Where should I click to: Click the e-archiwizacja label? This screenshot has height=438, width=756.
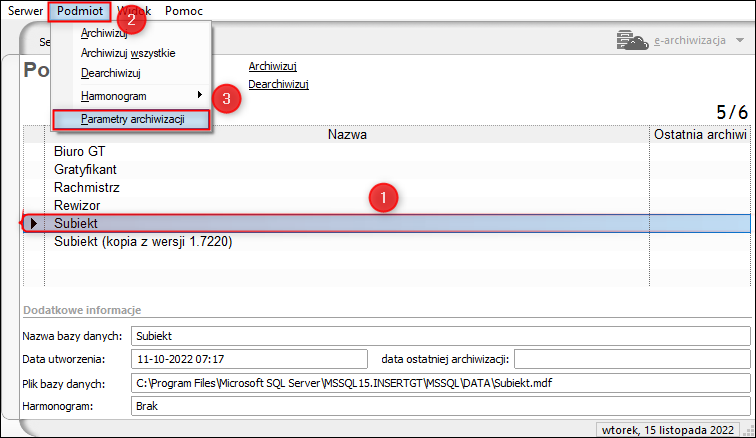click(689, 41)
